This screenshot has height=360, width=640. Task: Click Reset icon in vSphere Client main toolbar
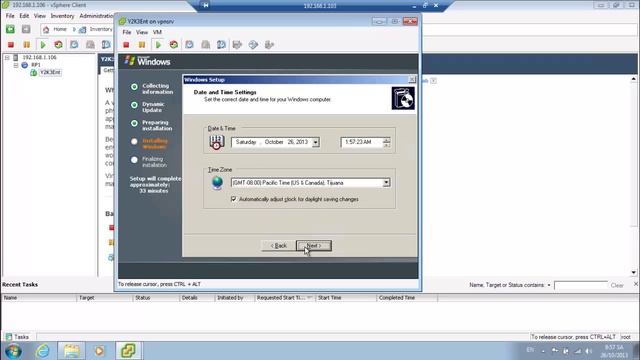pos(58,44)
